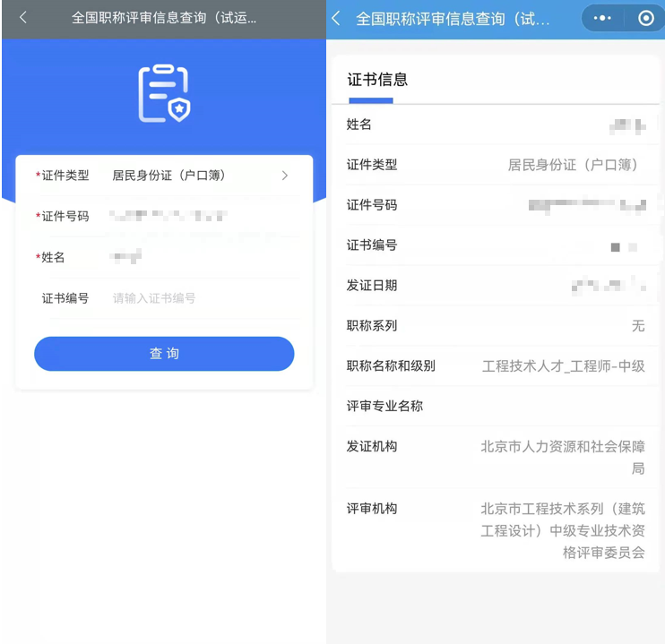
Task: Click the 评审机构 label
Action: [372, 509]
